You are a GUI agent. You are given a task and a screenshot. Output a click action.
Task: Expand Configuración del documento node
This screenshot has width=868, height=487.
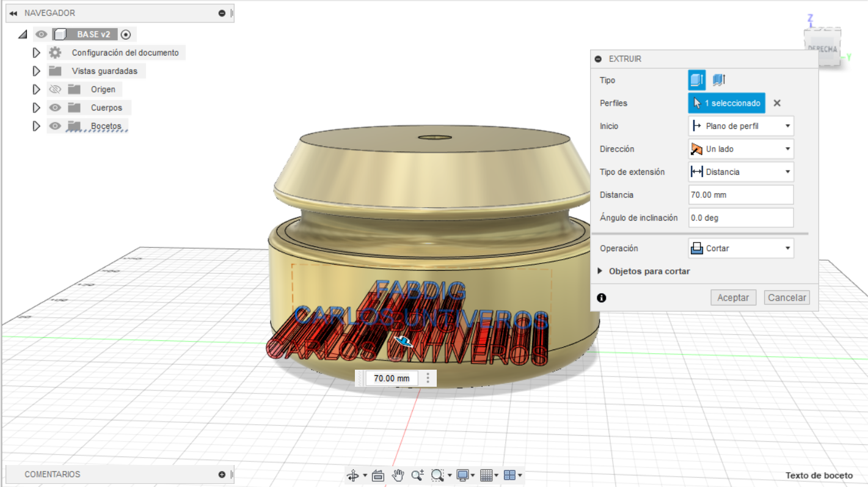(x=37, y=53)
